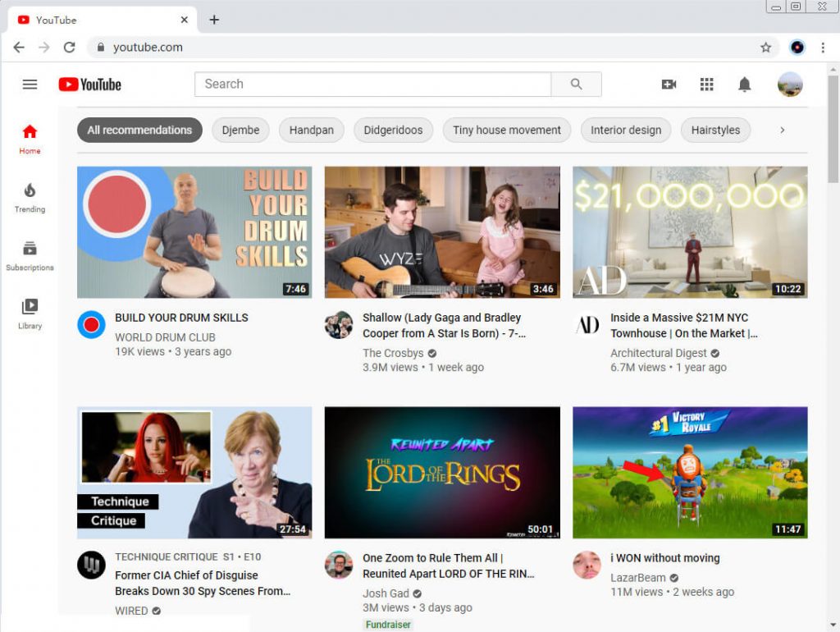Click the page vertical scrollbar
This screenshot has height=632, width=840.
pos(833,129)
